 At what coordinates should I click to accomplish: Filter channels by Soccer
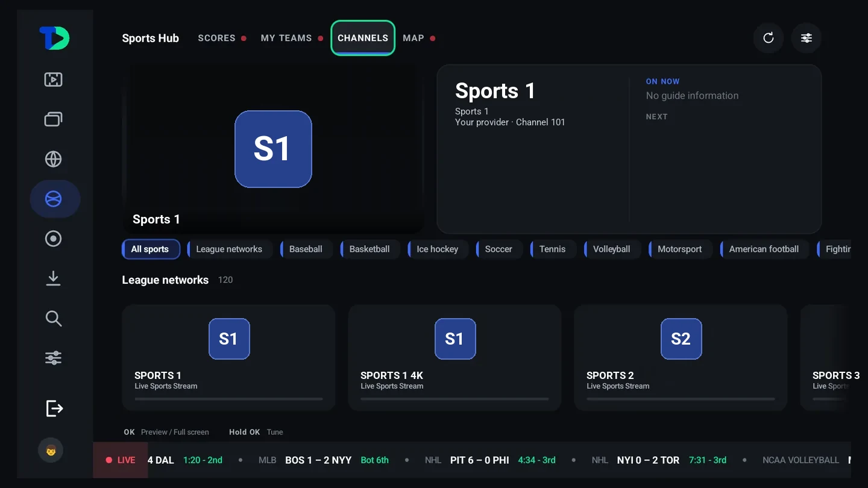click(499, 249)
